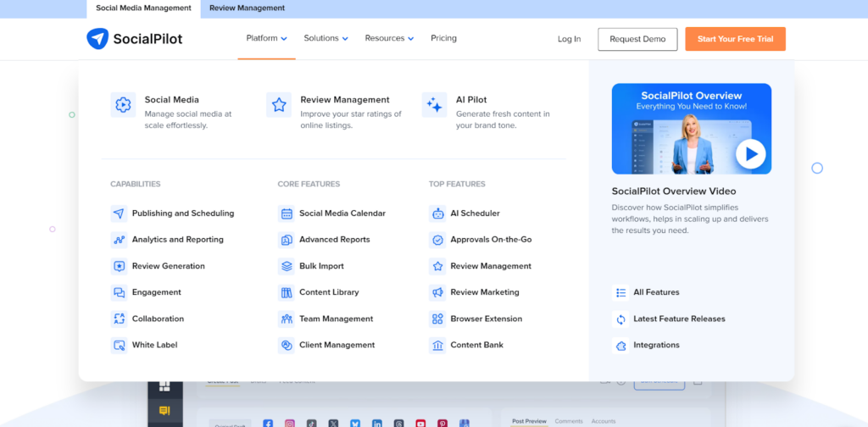
Task: Click the Integrations icon
Action: (x=620, y=345)
